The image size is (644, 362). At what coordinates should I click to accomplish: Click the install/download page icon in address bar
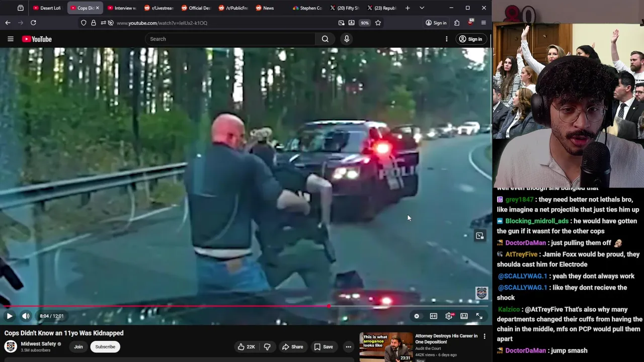click(x=351, y=23)
